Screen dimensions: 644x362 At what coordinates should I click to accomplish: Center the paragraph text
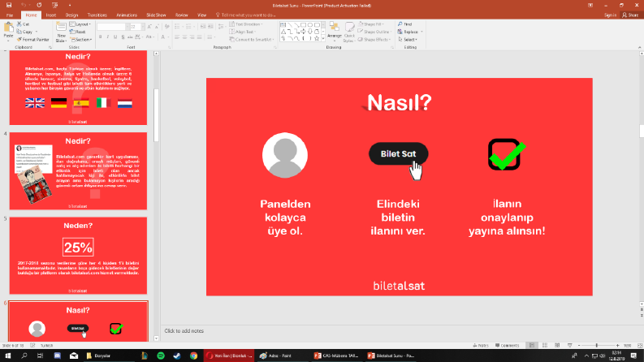(x=184, y=37)
